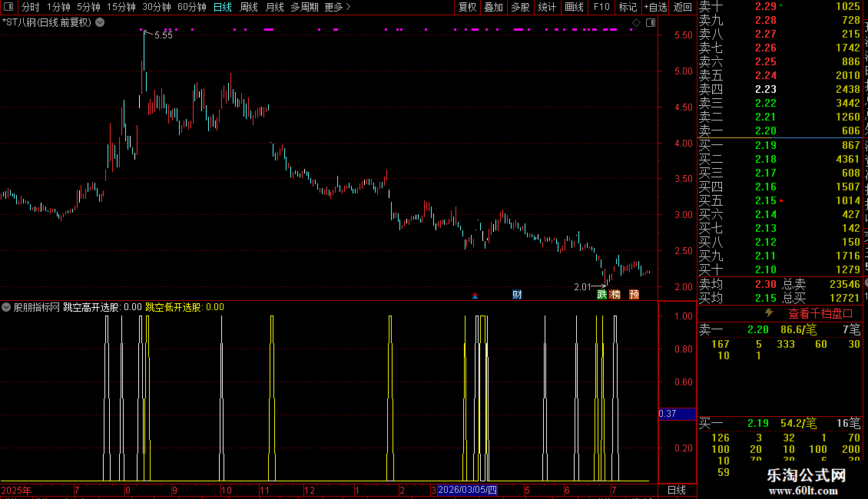Viewport: 868px width, 499px height.
Task: Click the 标记 mark button
Action: click(628, 7)
